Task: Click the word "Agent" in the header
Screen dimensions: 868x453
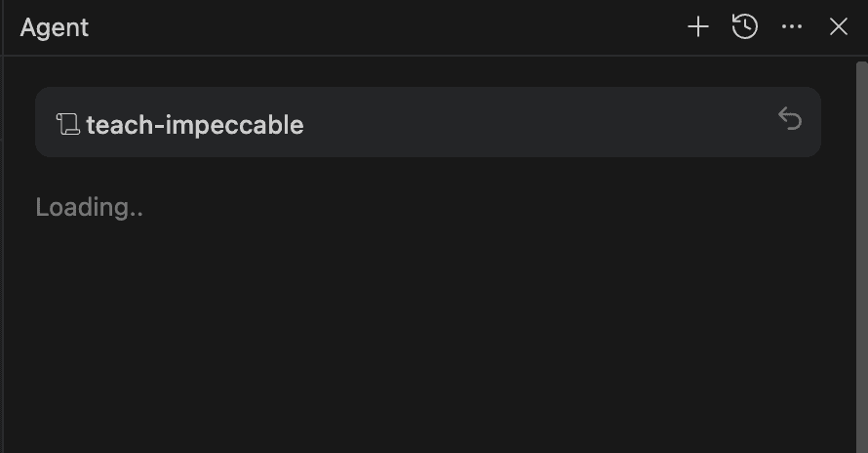Action: (55, 27)
